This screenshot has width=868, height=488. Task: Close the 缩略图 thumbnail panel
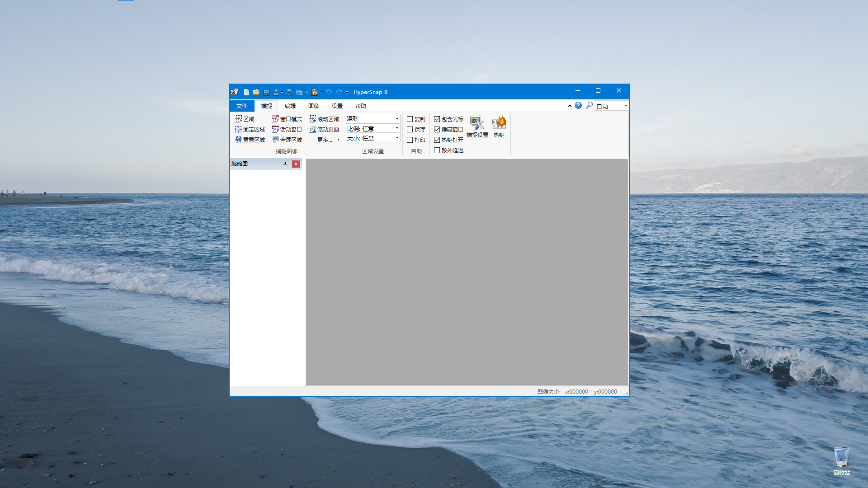point(296,164)
